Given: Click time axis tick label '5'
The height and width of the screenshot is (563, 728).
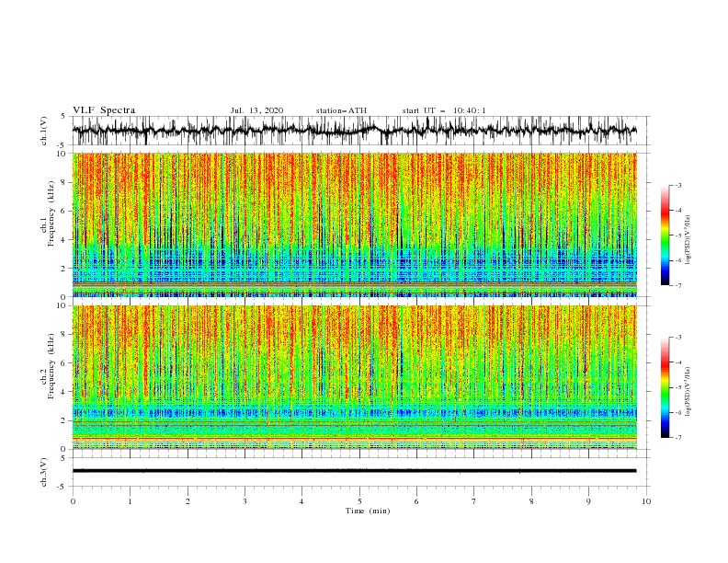Looking at the screenshot, I should point(359,501).
